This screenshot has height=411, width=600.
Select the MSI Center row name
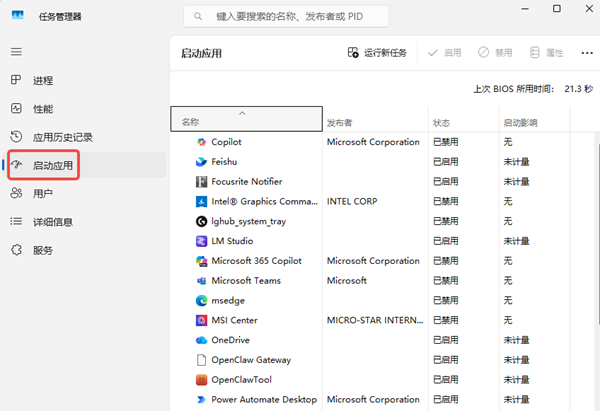point(235,320)
